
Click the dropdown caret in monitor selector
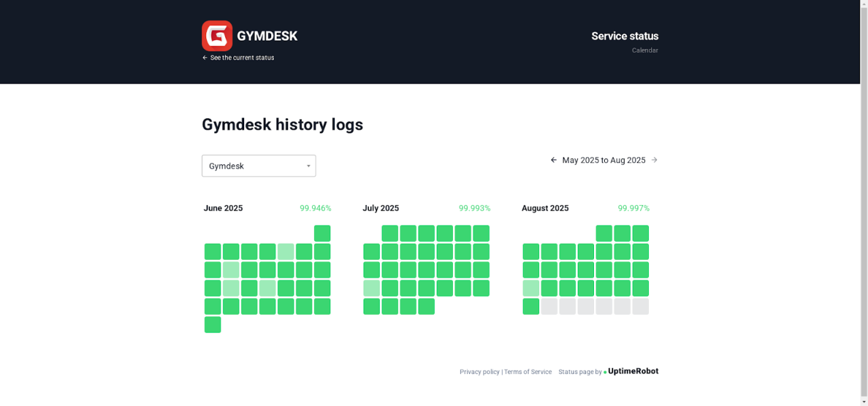(x=309, y=166)
